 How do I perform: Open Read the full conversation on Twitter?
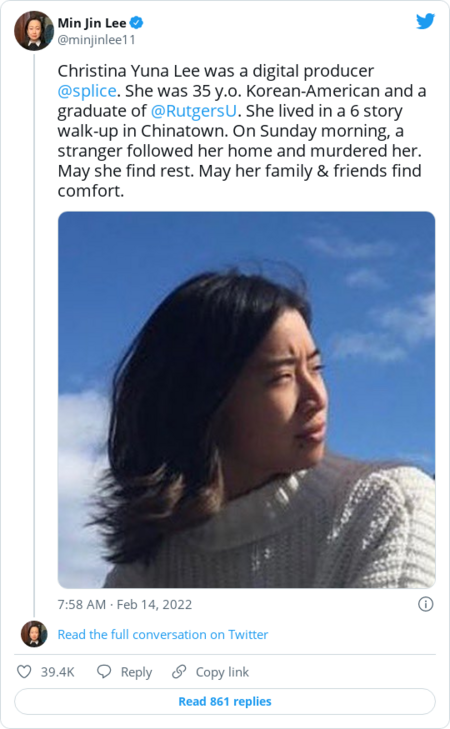[163, 634]
